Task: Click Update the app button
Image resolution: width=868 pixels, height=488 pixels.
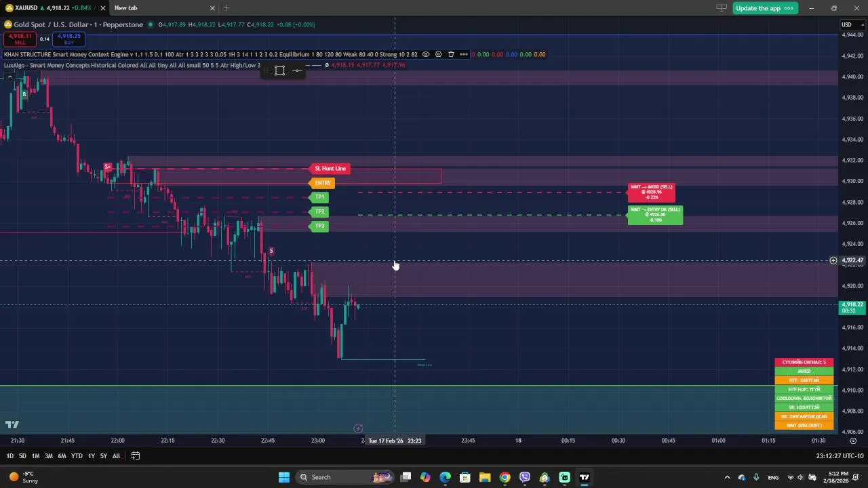Action: pos(765,8)
